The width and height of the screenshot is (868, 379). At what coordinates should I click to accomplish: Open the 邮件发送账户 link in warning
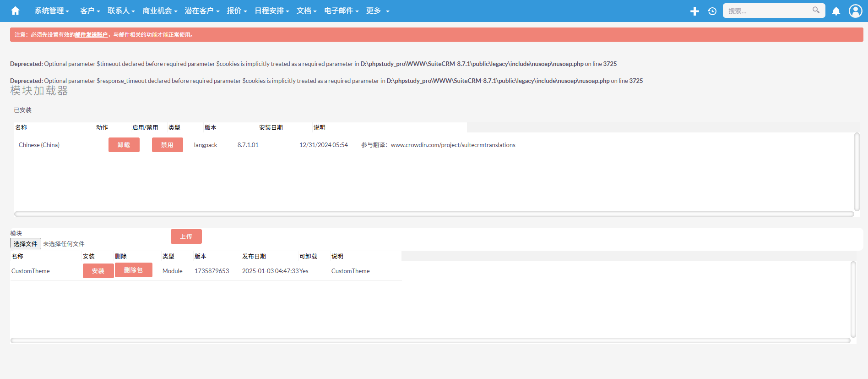pos(91,35)
